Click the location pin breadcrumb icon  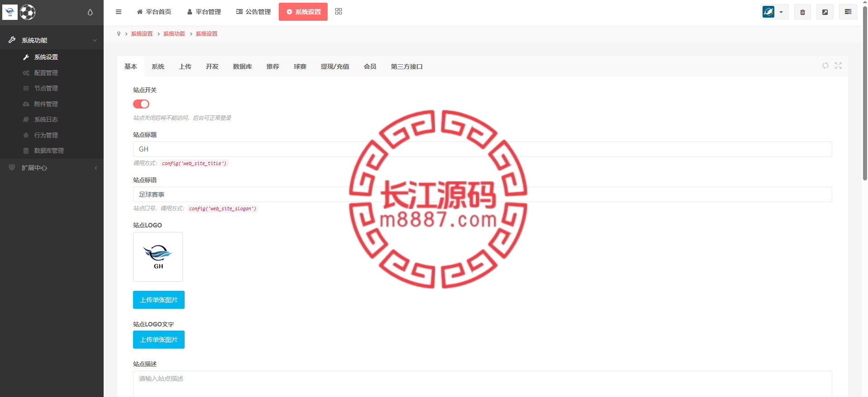pyautogui.click(x=119, y=34)
